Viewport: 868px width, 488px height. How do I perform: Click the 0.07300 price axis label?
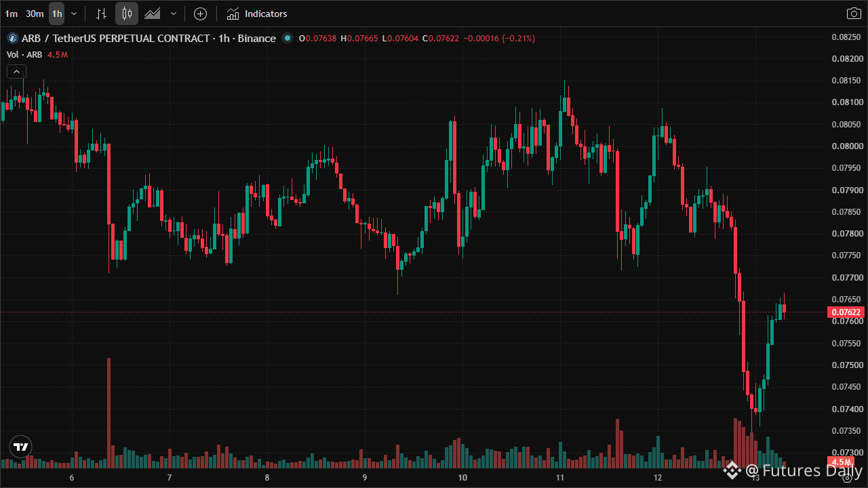tap(846, 453)
